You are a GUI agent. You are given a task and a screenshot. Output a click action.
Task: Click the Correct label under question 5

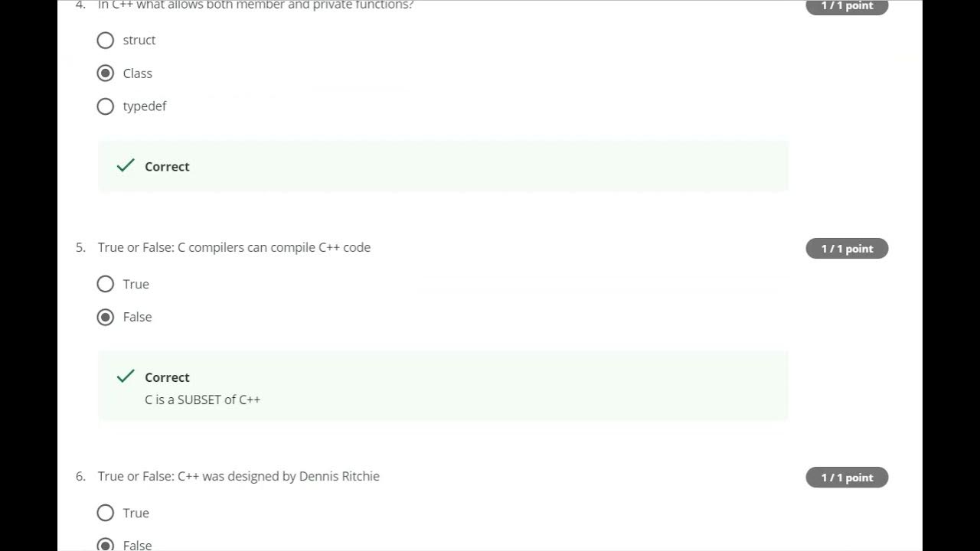167,377
